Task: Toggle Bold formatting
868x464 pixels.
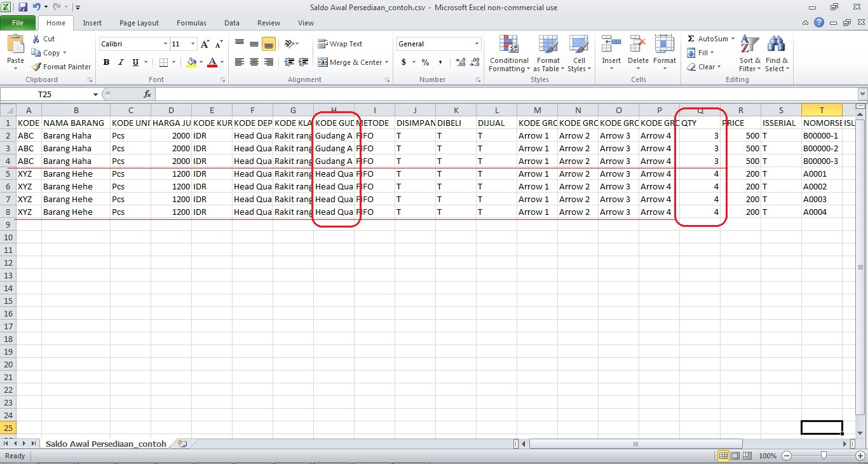Action: 106,62
